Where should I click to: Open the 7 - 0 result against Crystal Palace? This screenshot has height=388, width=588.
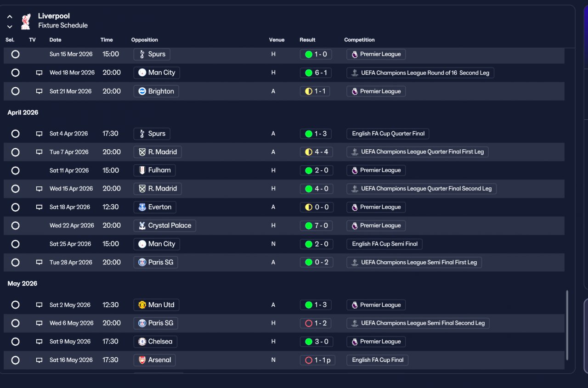point(316,225)
